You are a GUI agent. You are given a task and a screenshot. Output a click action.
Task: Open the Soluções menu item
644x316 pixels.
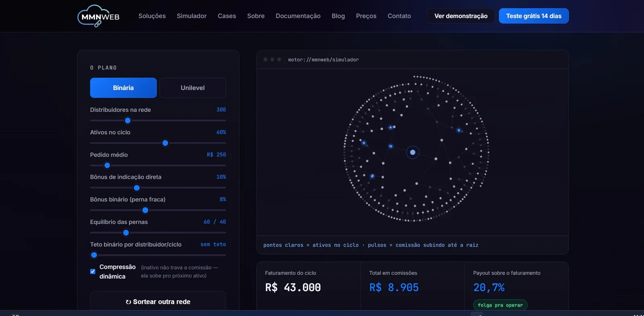[152, 16]
